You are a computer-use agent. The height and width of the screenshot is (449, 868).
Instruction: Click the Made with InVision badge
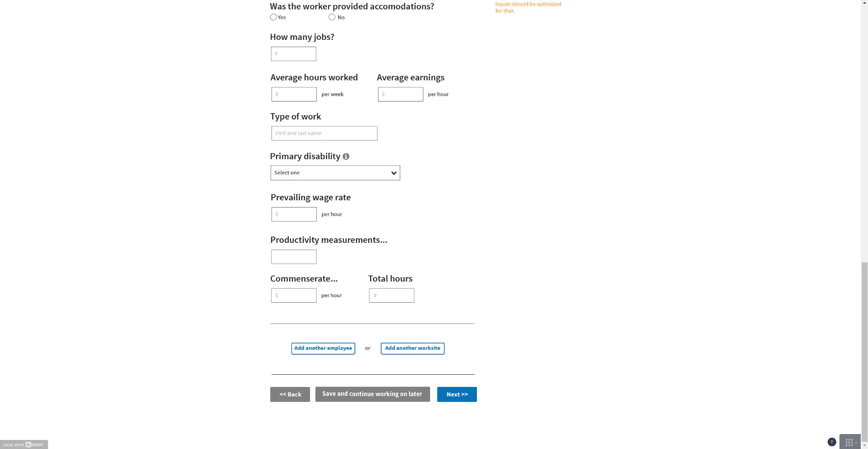pos(24,444)
